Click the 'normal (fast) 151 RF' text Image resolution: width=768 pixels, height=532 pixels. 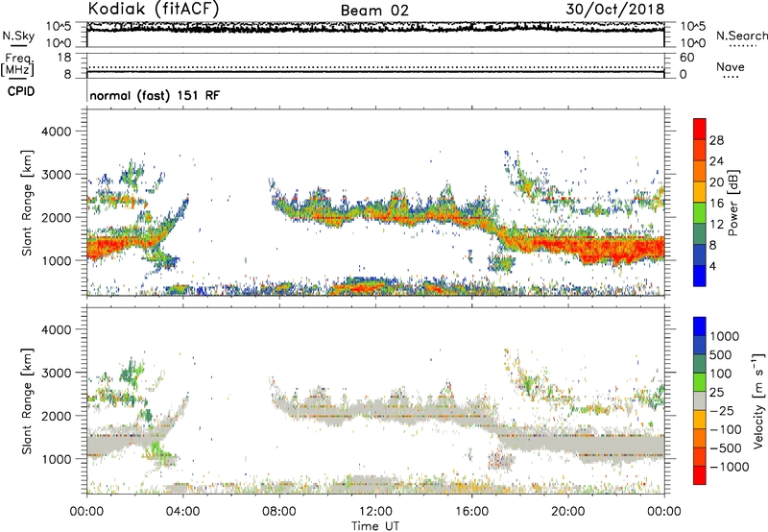155,95
